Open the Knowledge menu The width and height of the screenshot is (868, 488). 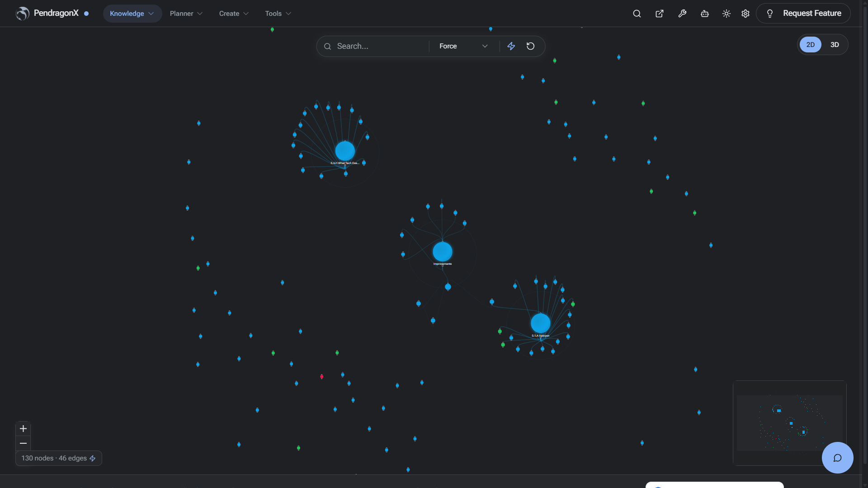click(x=132, y=14)
